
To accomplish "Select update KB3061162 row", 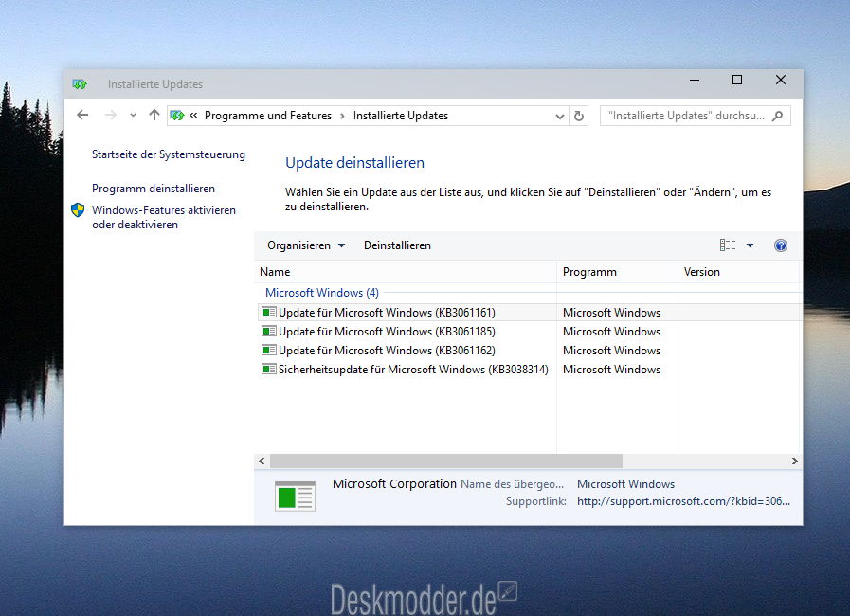I will (529, 351).
